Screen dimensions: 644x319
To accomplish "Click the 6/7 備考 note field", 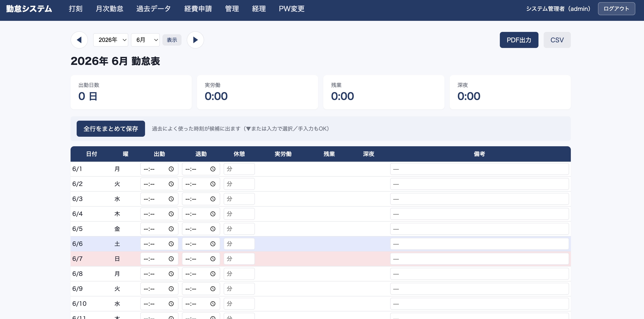I will (x=479, y=259).
